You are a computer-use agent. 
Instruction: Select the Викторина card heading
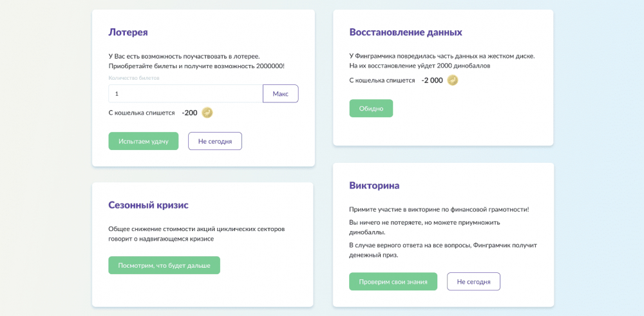[374, 185]
